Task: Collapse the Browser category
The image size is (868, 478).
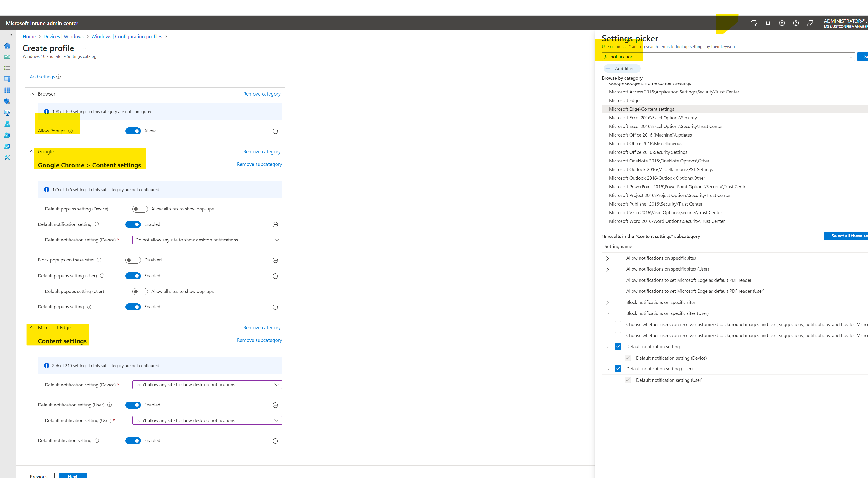Action: click(32, 94)
